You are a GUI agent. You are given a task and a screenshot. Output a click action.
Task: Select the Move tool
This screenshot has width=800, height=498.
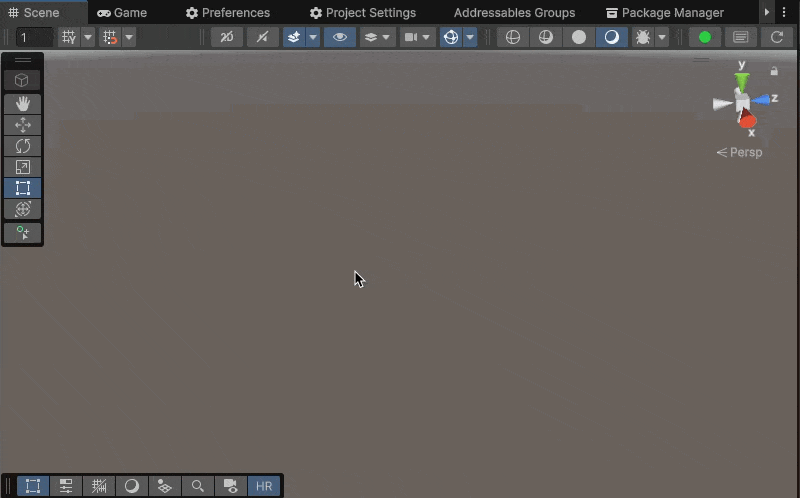[23, 125]
